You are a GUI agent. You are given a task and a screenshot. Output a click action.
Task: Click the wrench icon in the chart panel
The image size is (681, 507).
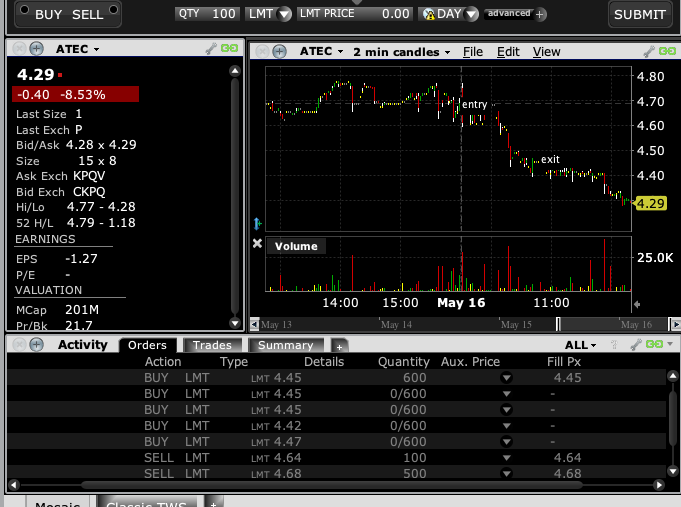tap(648, 50)
